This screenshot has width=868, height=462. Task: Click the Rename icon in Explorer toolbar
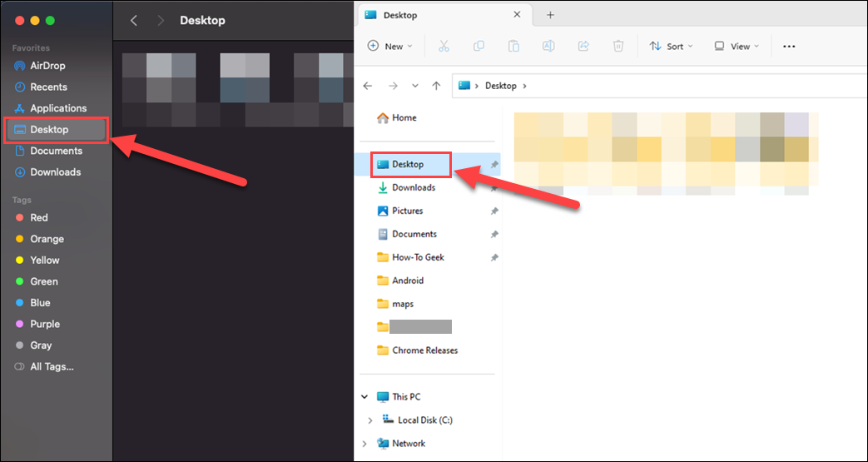click(x=548, y=47)
